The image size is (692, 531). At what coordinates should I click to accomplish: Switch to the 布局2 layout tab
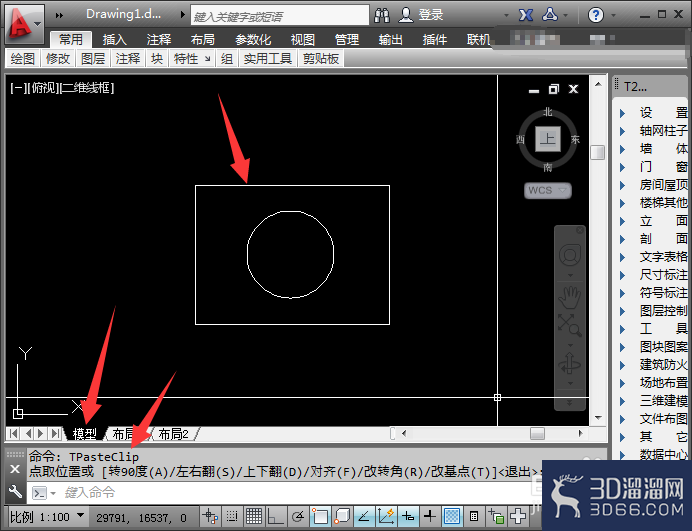coord(174,434)
